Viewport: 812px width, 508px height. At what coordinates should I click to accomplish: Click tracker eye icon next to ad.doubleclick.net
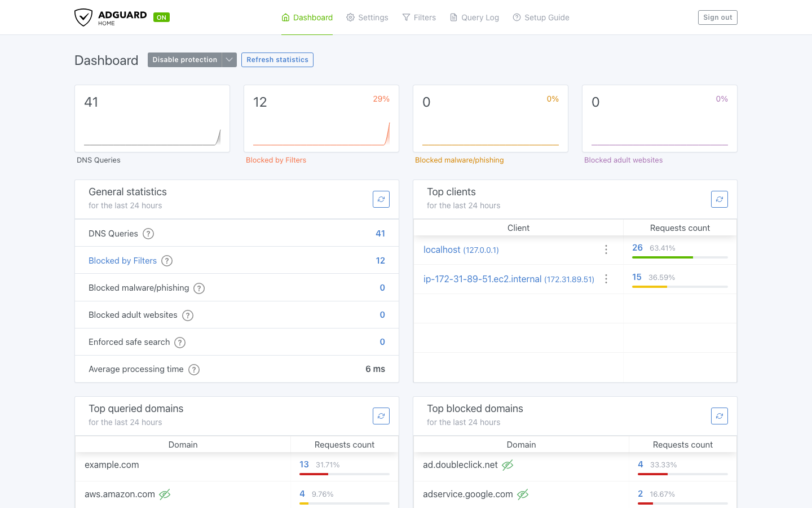pos(507,465)
